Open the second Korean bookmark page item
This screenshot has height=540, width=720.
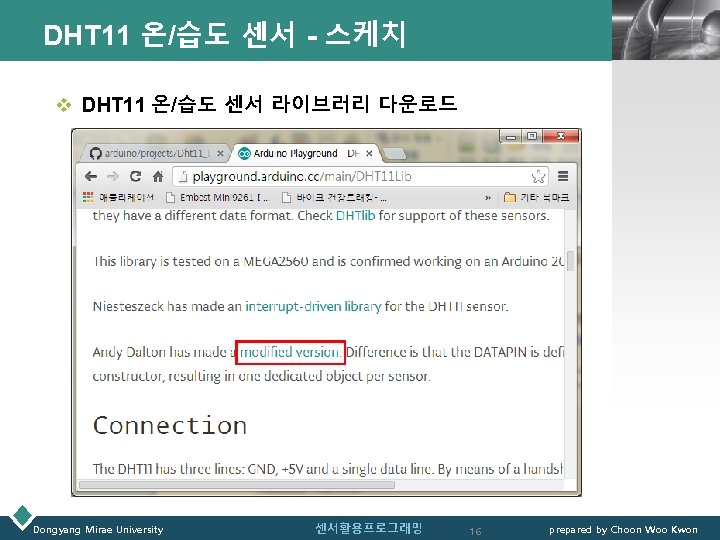tap(334, 197)
